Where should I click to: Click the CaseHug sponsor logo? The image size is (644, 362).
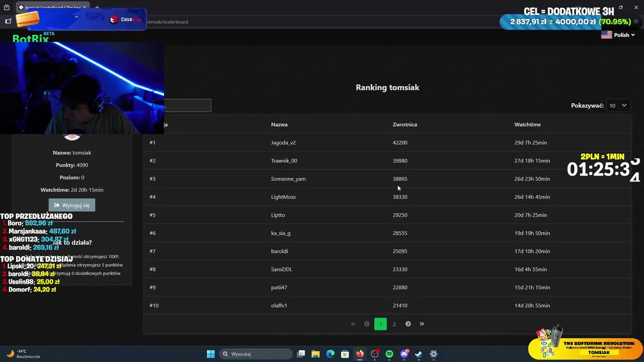pos(126,20)
